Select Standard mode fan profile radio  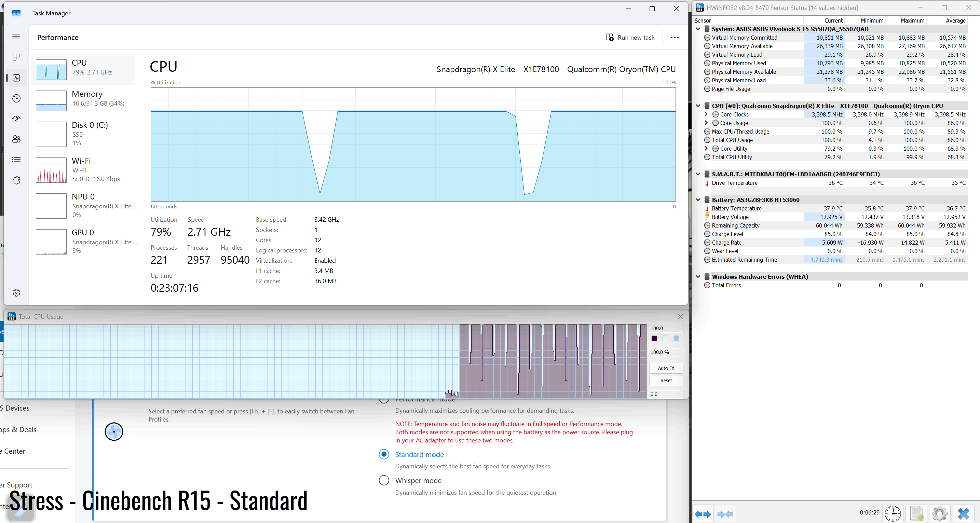384,454
